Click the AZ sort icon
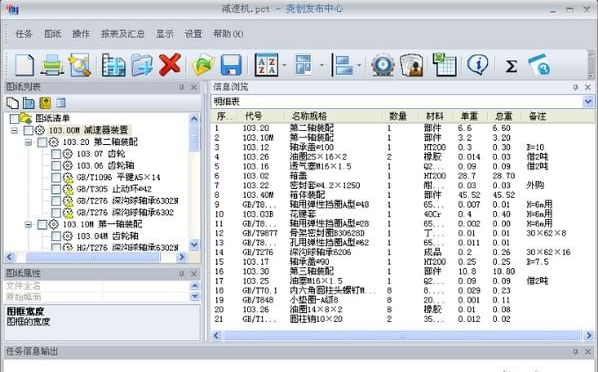This screenshot has width=598, height=372. coord(266,65)
